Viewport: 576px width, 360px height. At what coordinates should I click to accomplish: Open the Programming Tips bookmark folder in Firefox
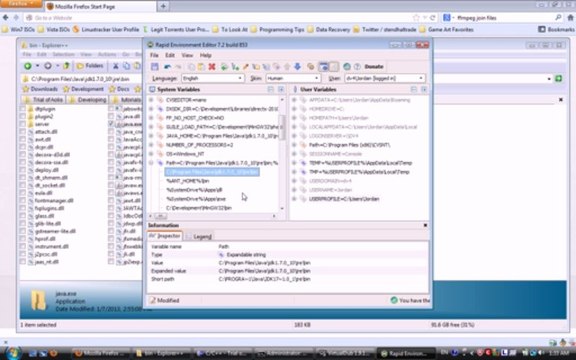(278, 29)
